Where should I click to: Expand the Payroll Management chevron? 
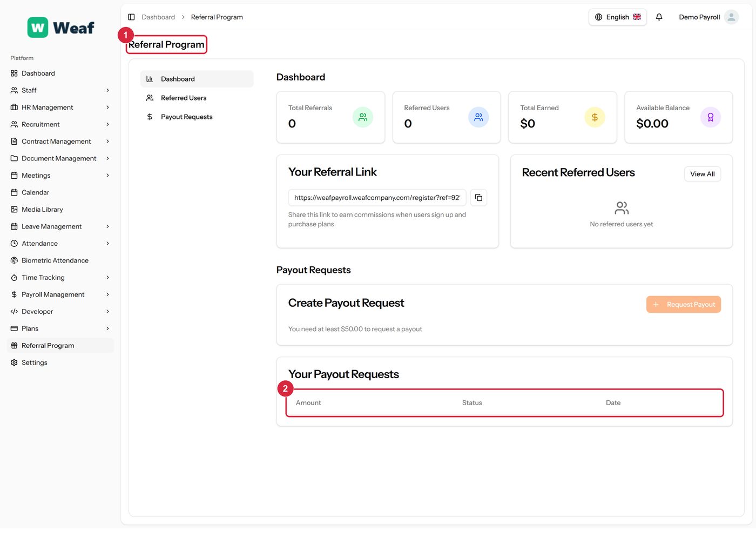pyautogui.click(x=107, y=294)
